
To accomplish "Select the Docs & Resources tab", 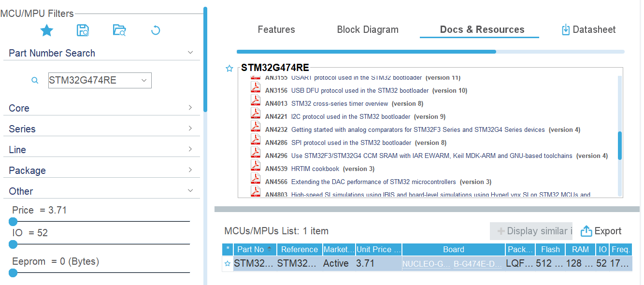I will pyautogui.click(x=482, y=29).
